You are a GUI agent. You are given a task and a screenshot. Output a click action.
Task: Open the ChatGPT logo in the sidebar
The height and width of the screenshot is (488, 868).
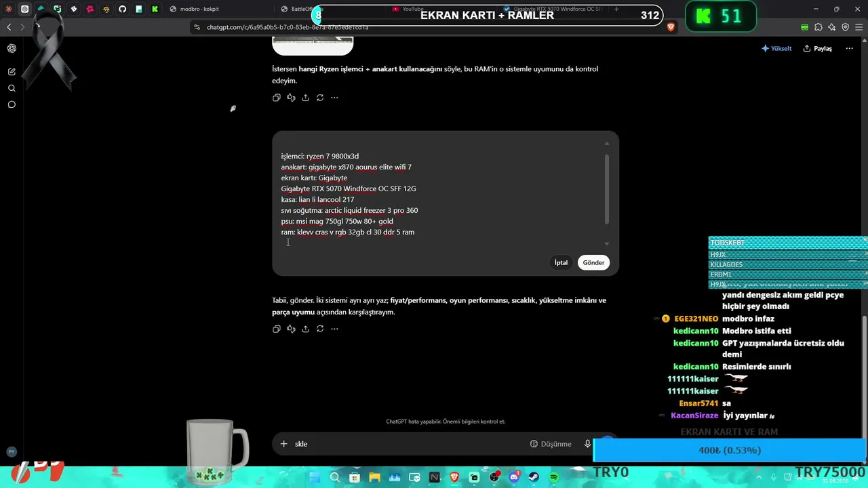pos(12,48)
